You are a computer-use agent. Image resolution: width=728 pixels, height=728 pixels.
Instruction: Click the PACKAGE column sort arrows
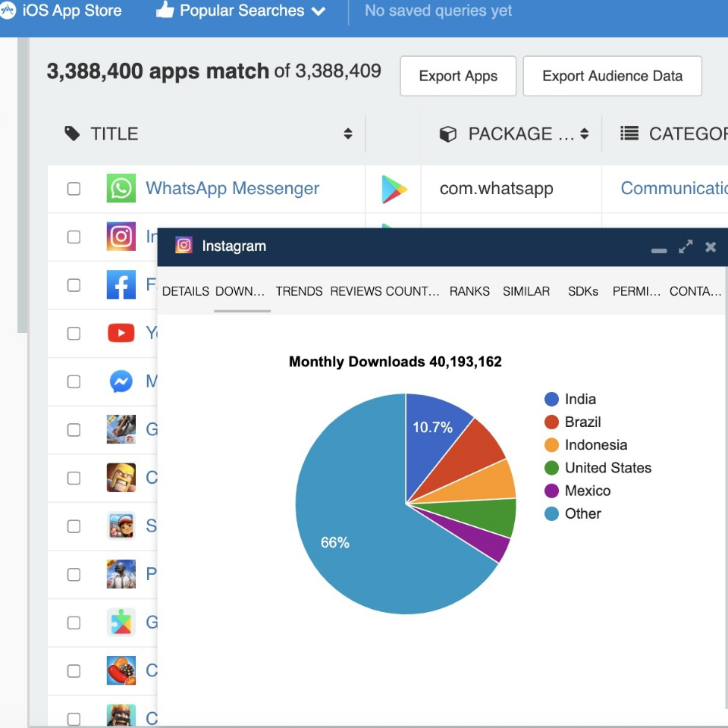(x=582, y=133)
